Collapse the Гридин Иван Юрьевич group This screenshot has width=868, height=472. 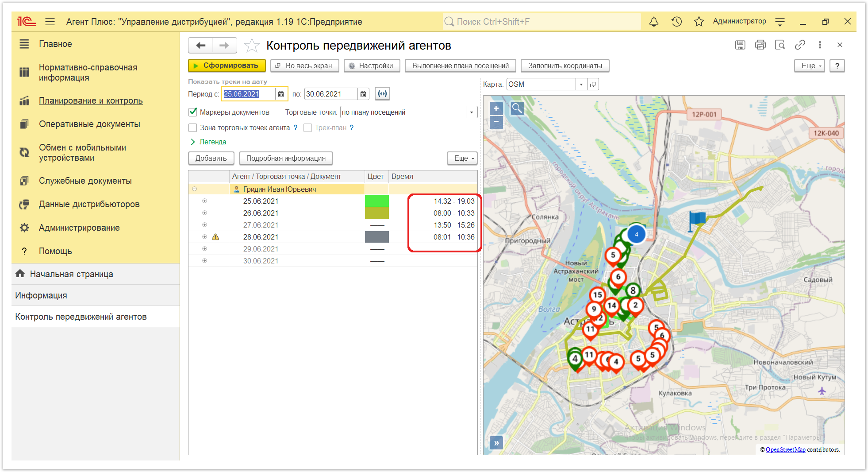tap(194, 189)
